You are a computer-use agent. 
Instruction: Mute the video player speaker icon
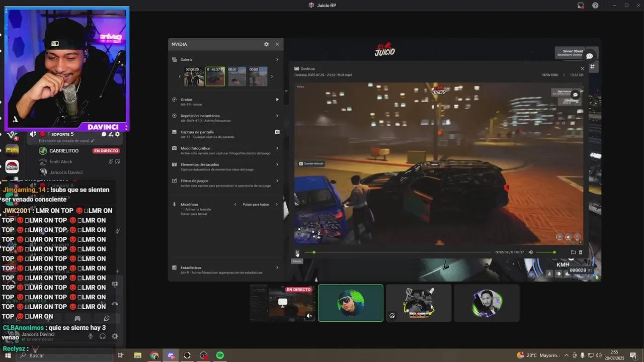click(x=530, y=252)
